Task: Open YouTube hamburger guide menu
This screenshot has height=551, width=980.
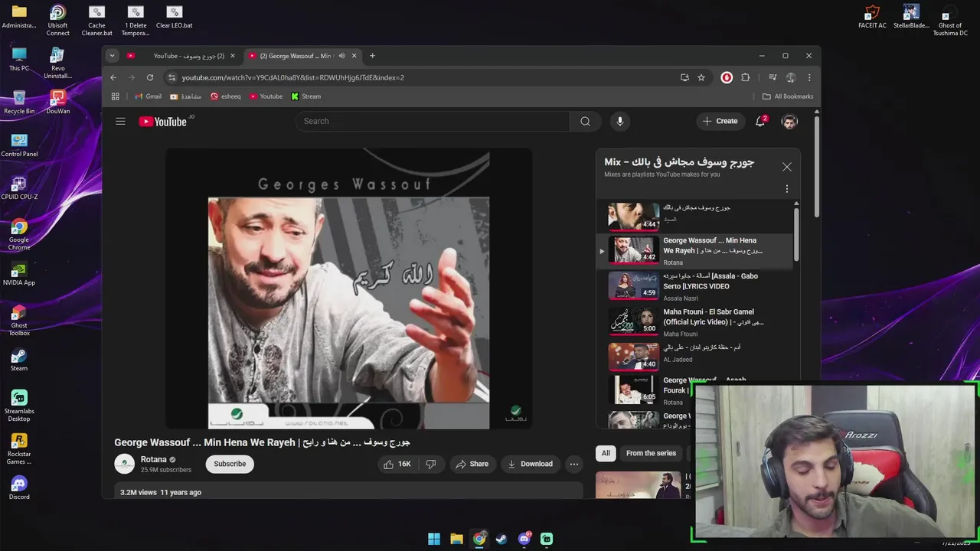Action: pyautogui.click(x=120, y=121)
